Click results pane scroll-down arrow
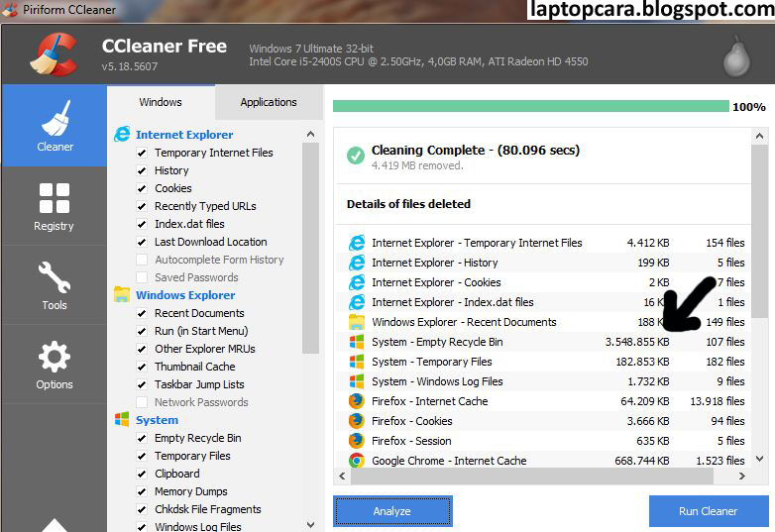The height and width of the screenshot is (532, 775). tap(760, 459)
